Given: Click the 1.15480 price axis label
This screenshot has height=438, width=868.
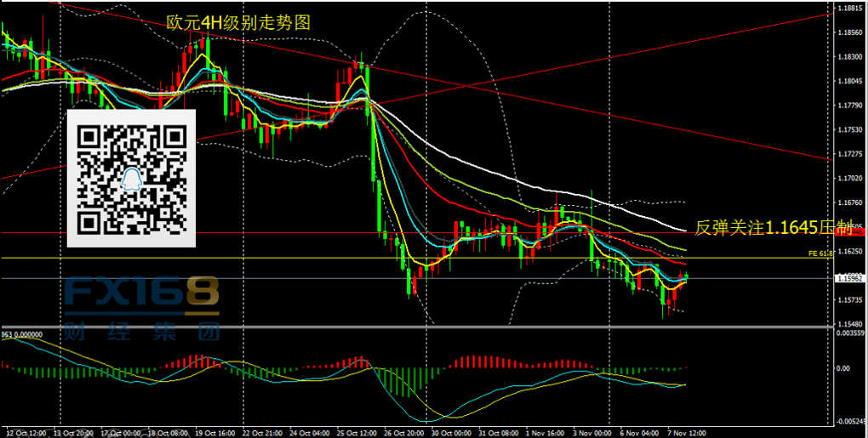Looking at the screenshot, I should 848,325.
